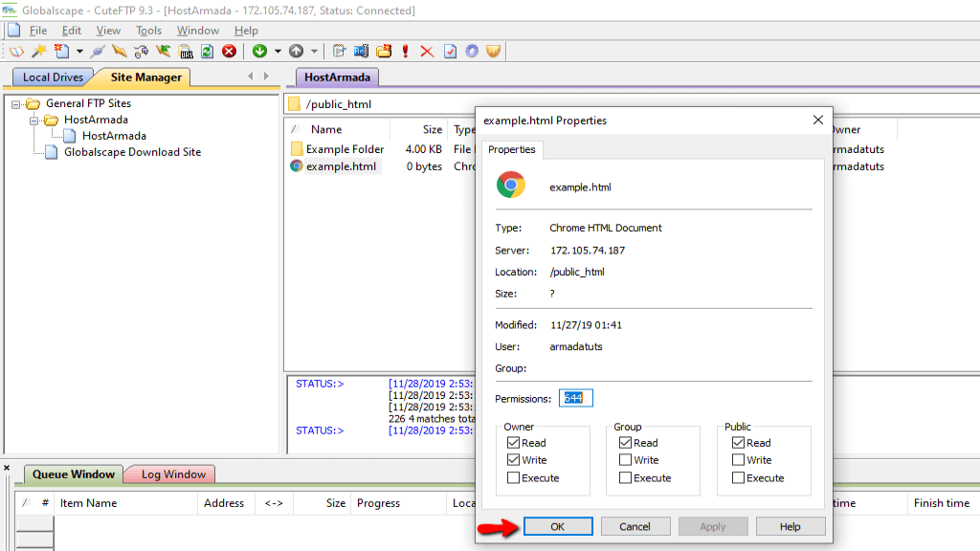Uncheck the Owner Write checkbox
Image resolution: width=980 pixels, height=551 pixels.
[514, 460]
